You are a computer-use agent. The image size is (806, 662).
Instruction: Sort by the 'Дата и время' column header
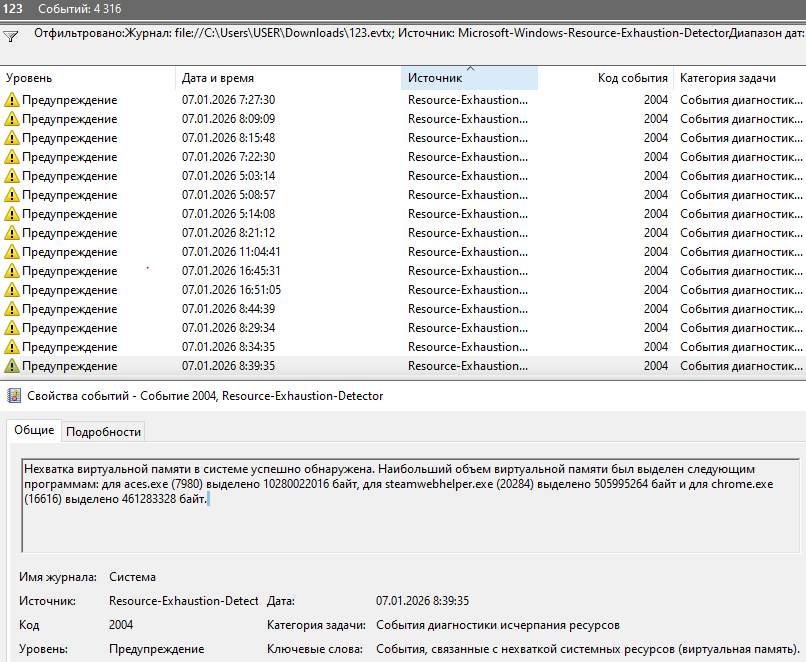click(288, 78)
